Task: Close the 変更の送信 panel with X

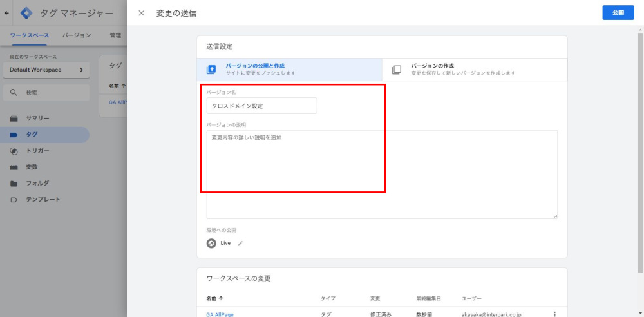Action: tap(142, 13)
